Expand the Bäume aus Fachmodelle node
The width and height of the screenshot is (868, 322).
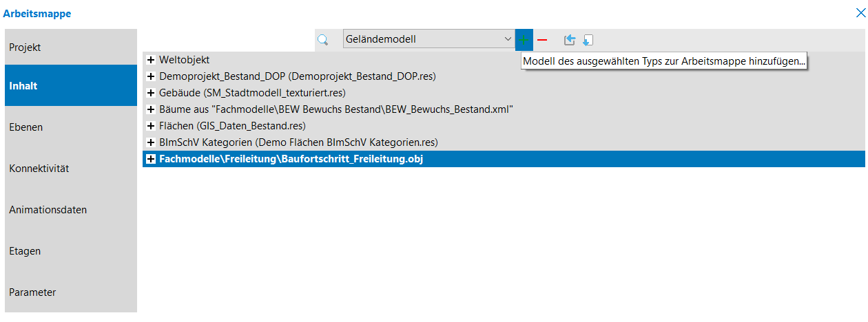tap(151, 109)
